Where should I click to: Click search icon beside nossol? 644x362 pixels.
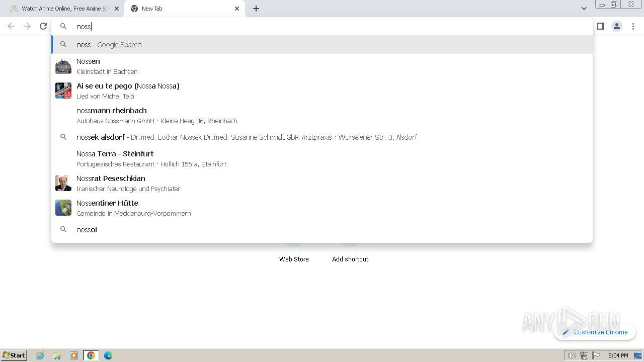63,229
